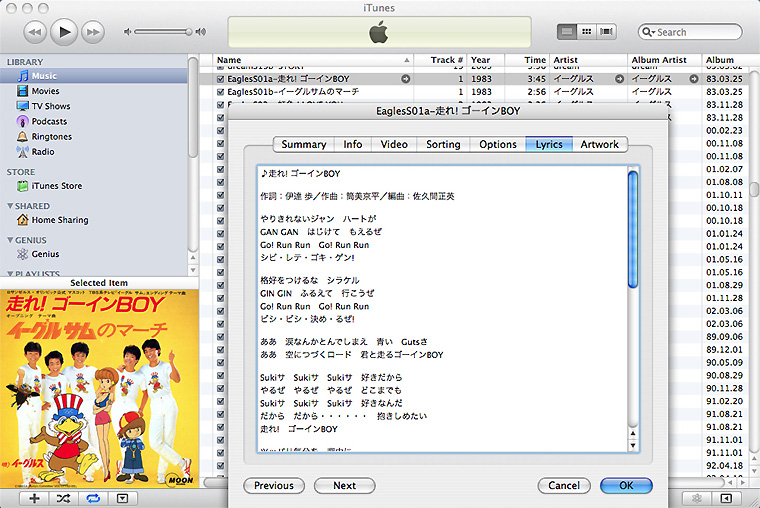760x508 pixels.
Task: Adjust the volume slider knob
Action: click(189, 32)
